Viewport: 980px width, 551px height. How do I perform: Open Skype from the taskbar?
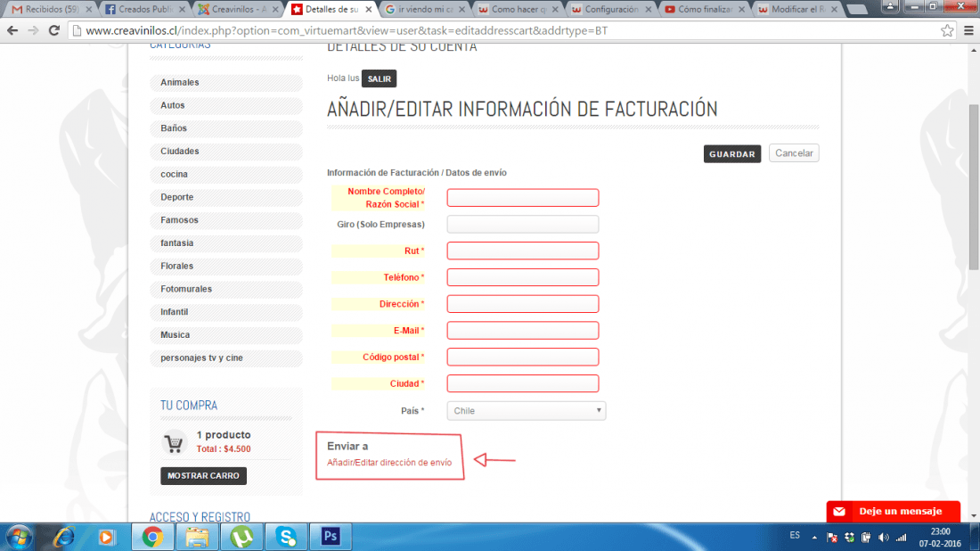pos(286,538)
